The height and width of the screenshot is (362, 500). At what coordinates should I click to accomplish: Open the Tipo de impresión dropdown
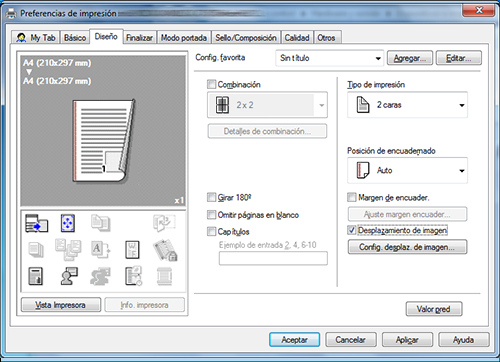[x=407, y=105]
